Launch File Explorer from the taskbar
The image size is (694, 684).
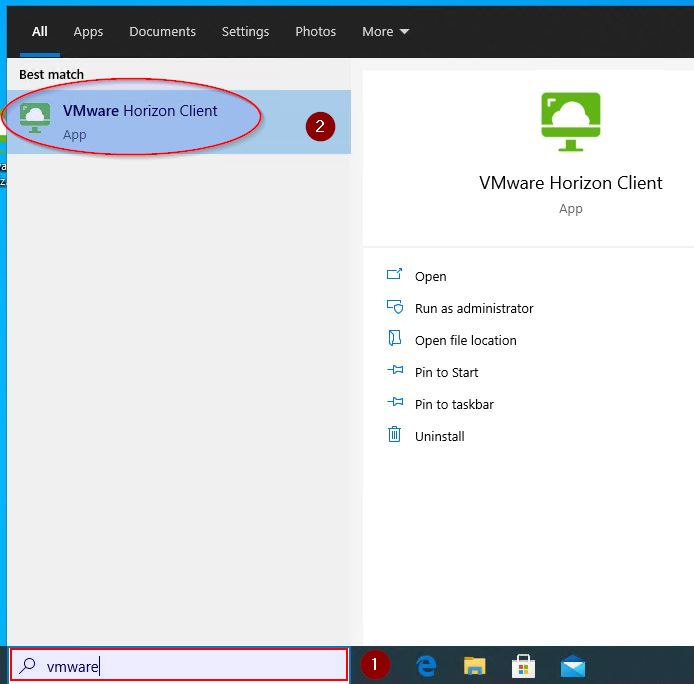tap(475, 666)
